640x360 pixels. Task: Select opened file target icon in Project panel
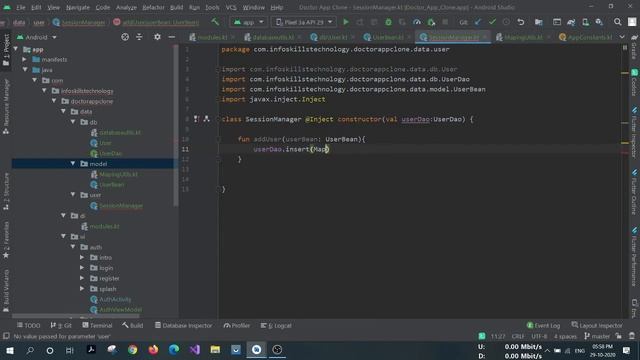[125, 37]
